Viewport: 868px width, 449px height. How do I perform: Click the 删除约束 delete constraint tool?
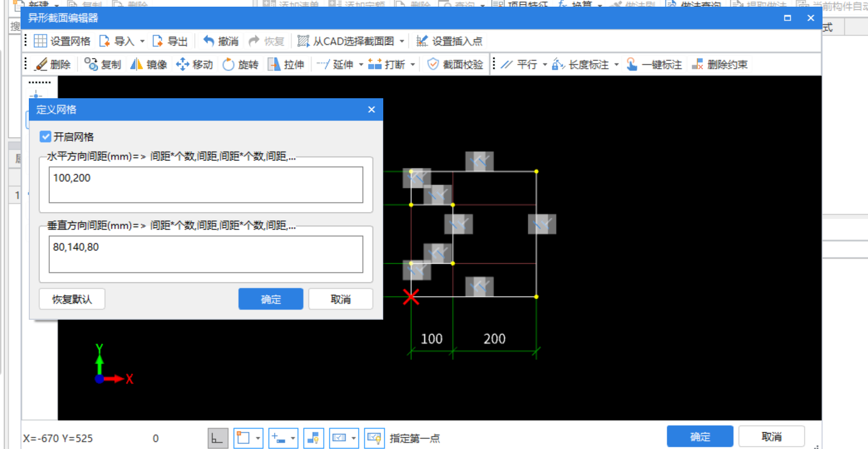720,64
